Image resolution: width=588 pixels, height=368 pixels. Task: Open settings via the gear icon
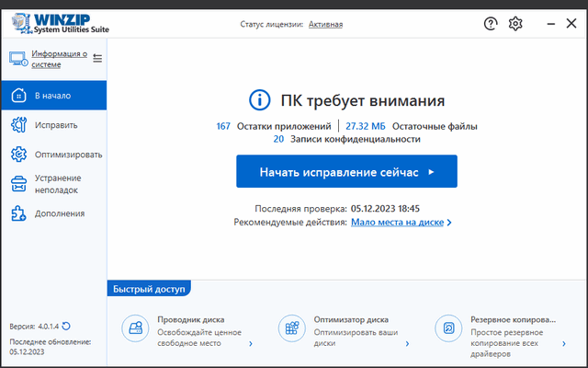515,24
